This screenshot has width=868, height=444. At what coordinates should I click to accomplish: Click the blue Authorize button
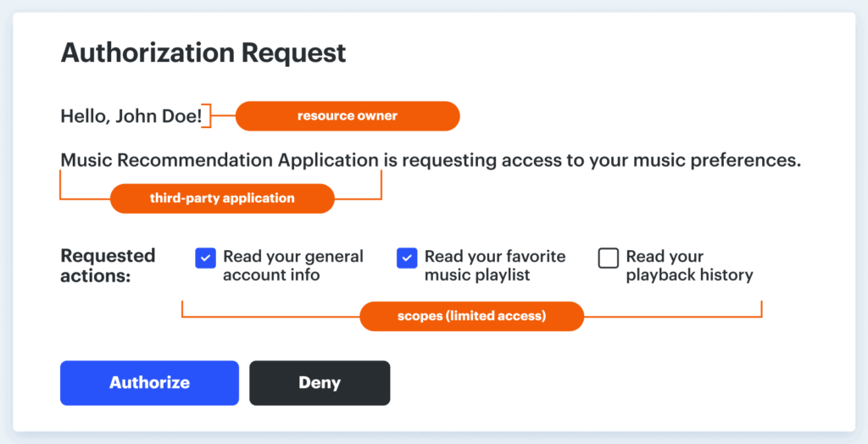[149, 383]
